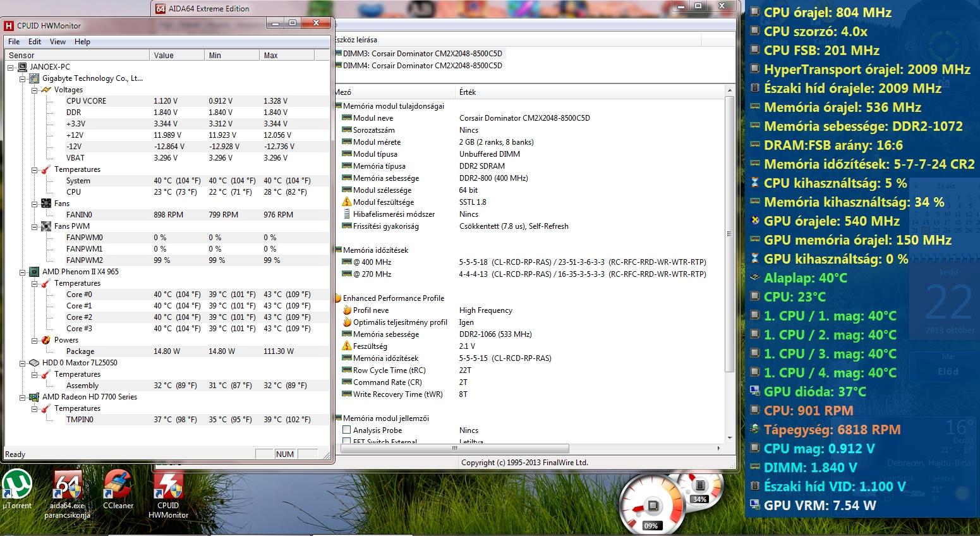The image size is (980, 536).
Task: Click the Sensor column header
Action: point(77,55)
